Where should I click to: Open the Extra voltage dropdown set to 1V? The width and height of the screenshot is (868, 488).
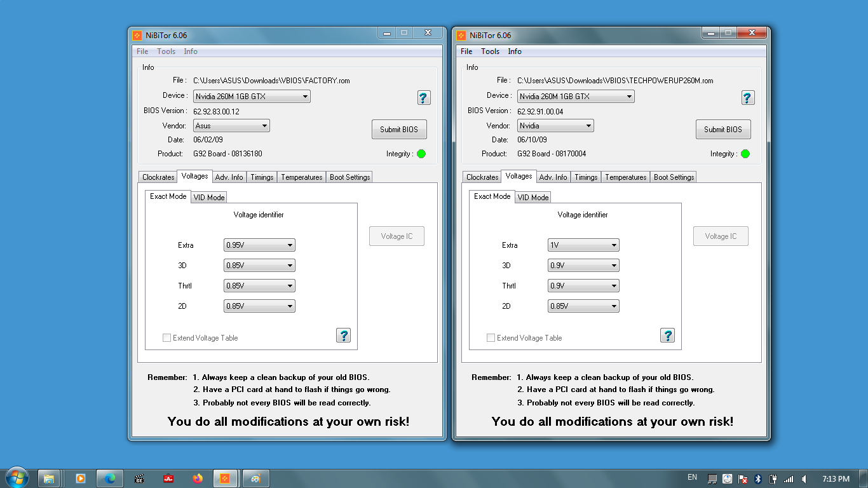(583, 245)
